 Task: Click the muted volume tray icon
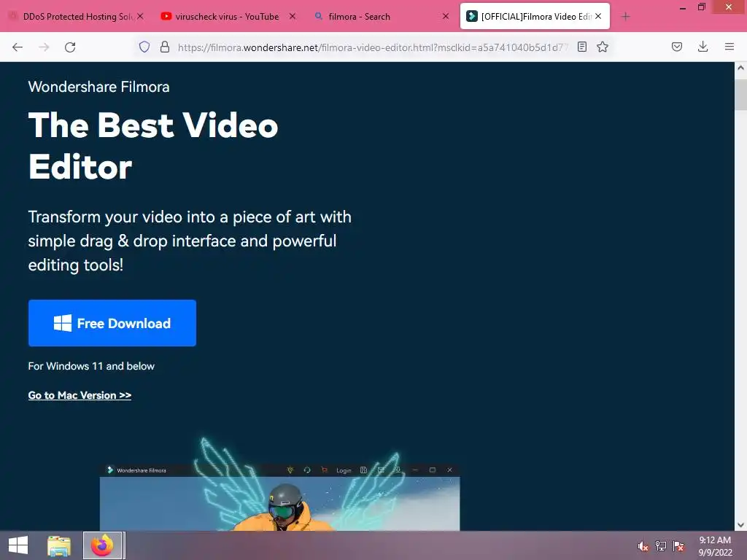(643, 546)
